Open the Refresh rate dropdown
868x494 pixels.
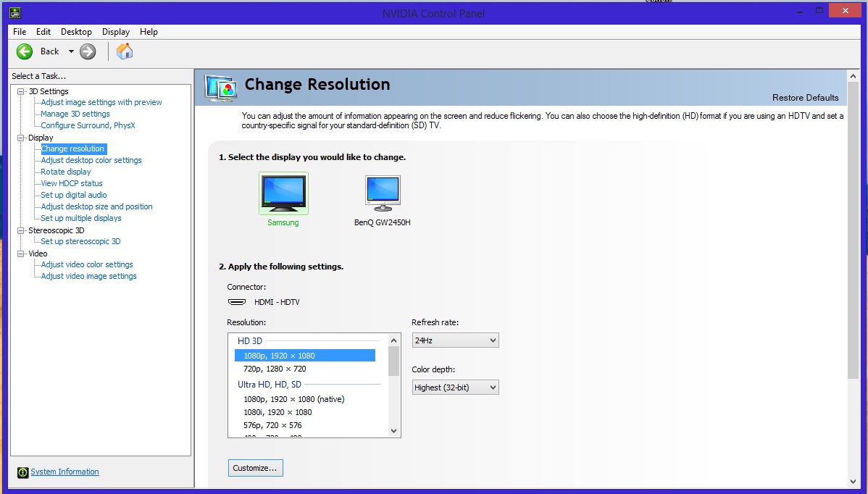coord(455,340)
